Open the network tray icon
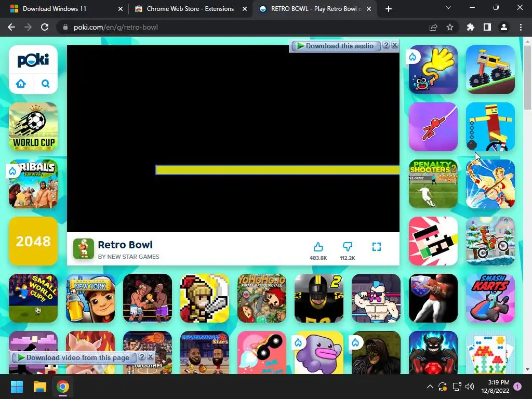The image size is (532, 399). [457, 387]
